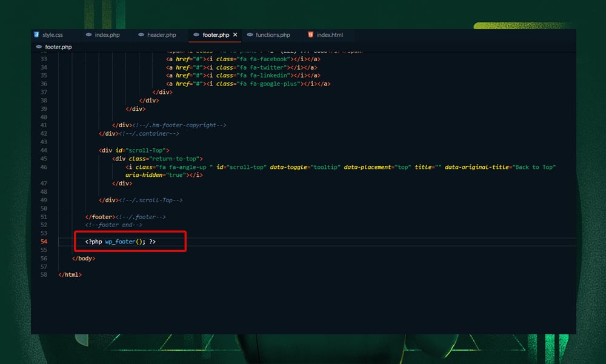The image size is (606, 364).
Task: Click the PHP icon on the header.php tab
Action: tap(141, 35)
